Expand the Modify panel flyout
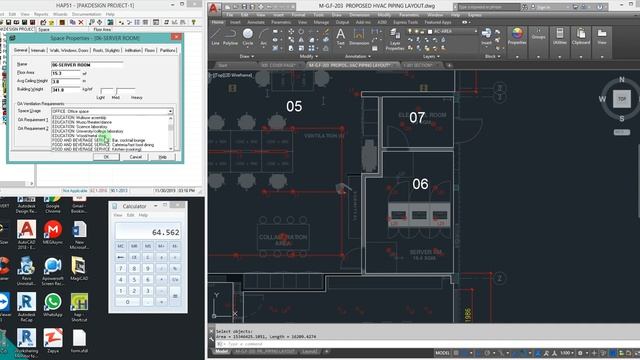Viewport: 640px width, 360px height. point(309,56)
